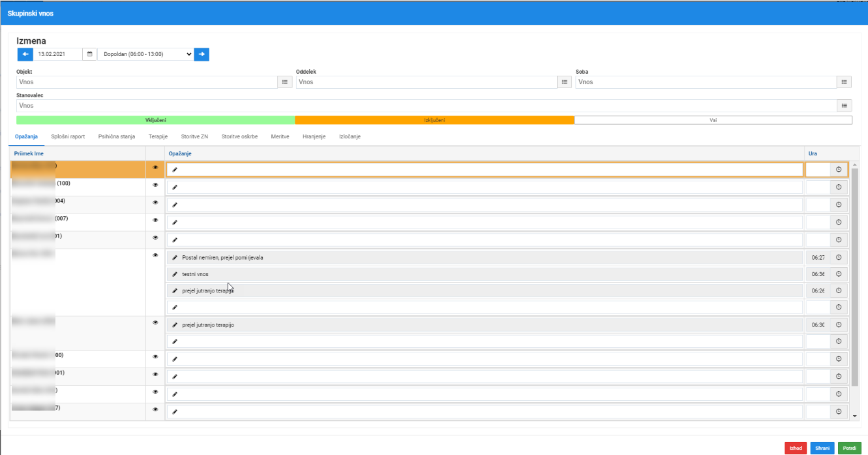Toggle eye icon for resident ending 004)
The height and width of the screenshot is (455, 868).
[155, 202]
